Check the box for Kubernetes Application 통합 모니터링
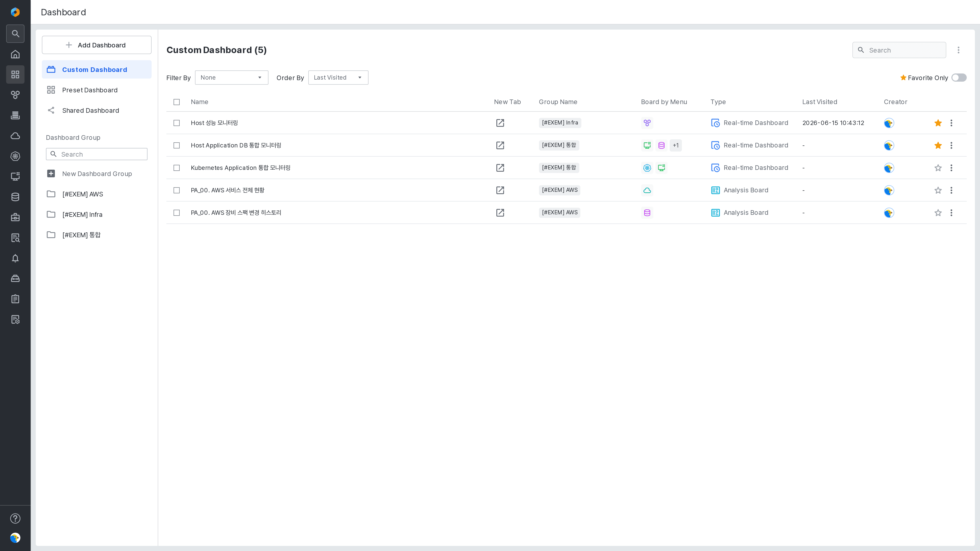The width and height of the screenshot is (980, 551). pyautogui.click(x=177, y=168)
